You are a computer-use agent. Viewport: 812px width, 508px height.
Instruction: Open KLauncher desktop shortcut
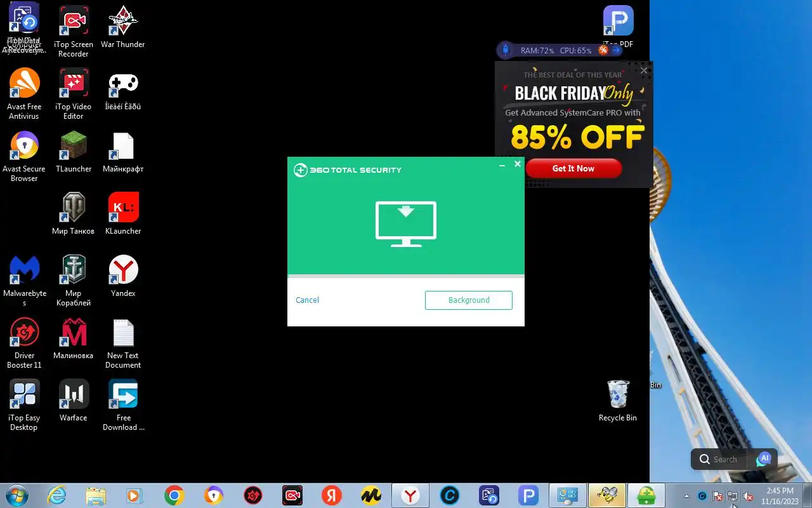coord(123,214)
